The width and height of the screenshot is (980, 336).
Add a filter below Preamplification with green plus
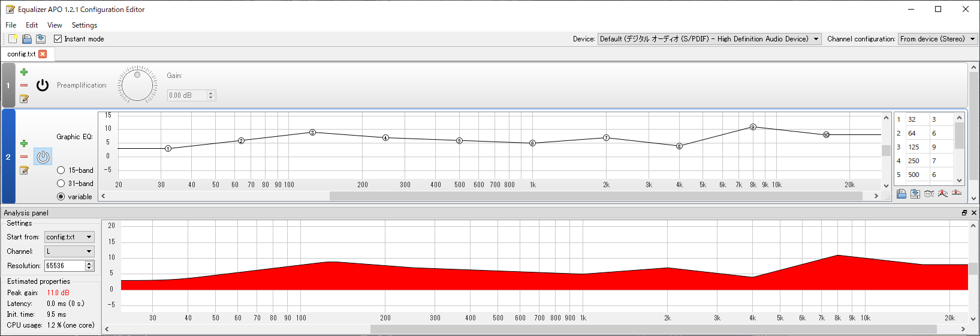[x=24, y=72]
